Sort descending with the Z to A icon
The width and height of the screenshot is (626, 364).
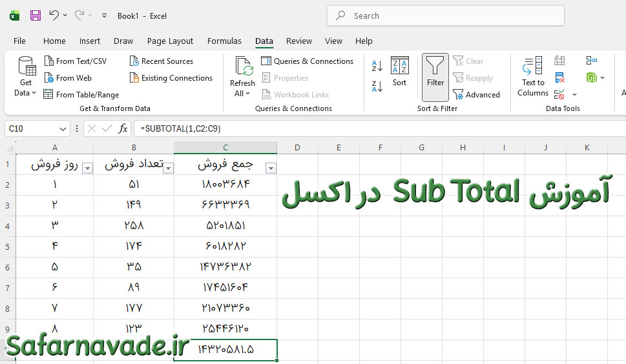pos(377,86)
